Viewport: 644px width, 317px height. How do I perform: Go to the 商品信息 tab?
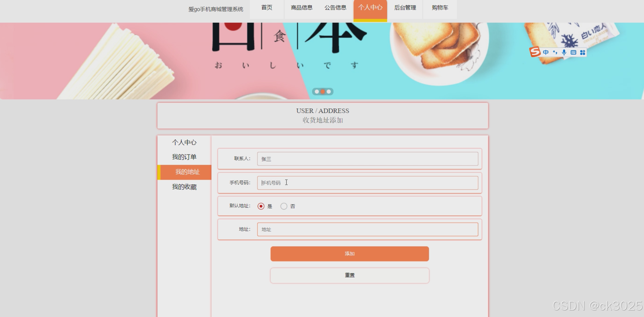click(301, 8)
